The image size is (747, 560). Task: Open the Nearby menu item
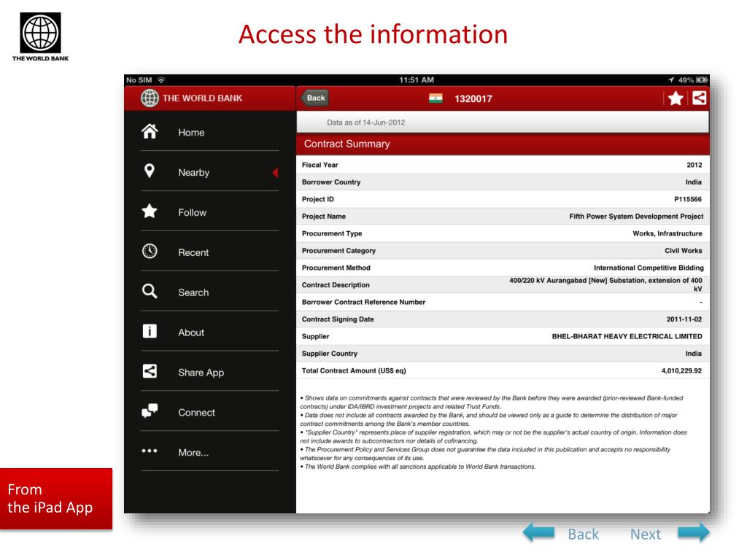pos(209,172)
